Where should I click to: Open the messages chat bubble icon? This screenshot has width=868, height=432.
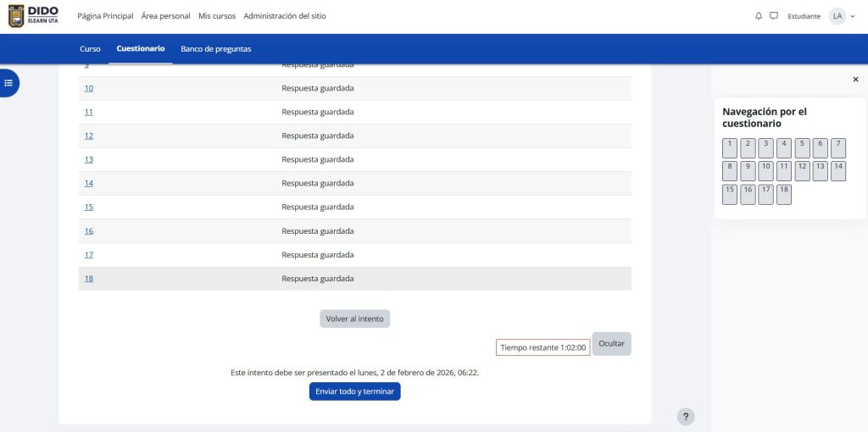click(774, 16)
